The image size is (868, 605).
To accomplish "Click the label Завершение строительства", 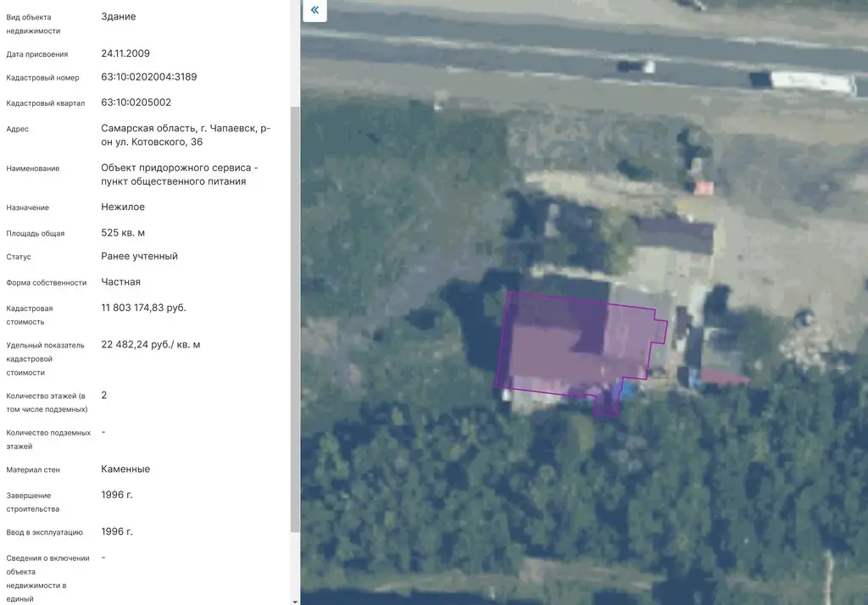I will 33,502.
